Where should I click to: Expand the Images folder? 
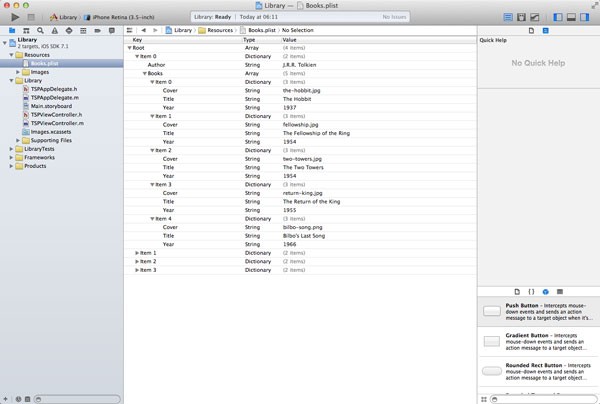18,72
